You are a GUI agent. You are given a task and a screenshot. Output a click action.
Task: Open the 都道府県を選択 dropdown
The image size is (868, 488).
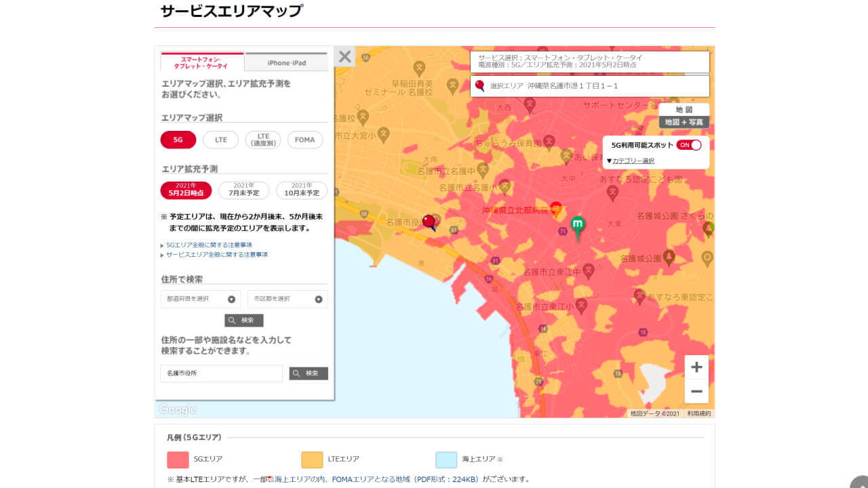click(x=201, y=299)
